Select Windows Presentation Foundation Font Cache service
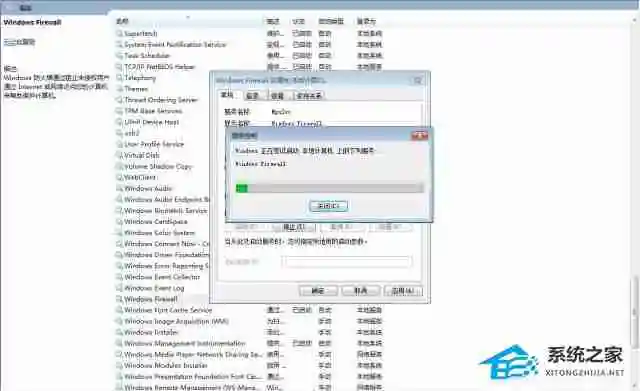640x391 pixels. pos(193,376)
